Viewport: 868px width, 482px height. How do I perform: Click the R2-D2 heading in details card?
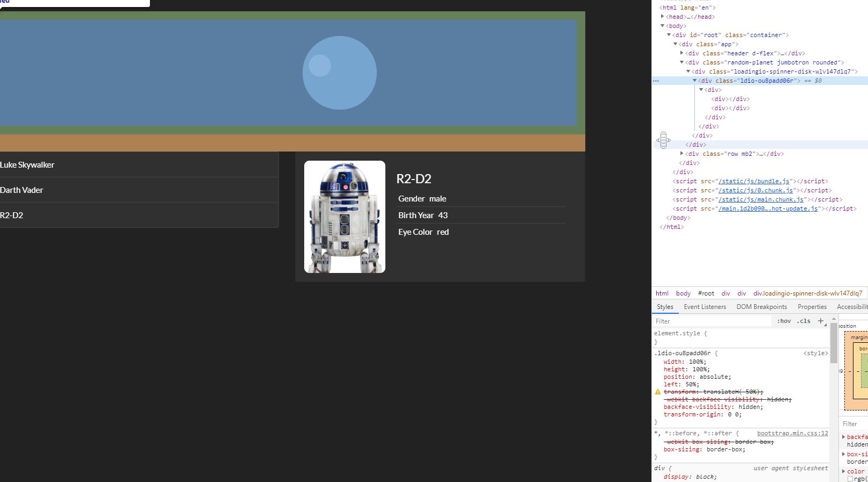coord(414,179)
